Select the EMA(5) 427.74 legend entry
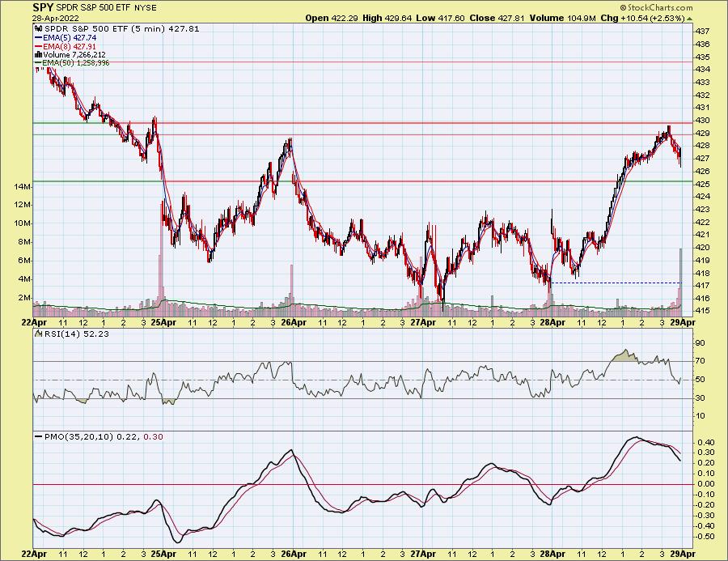 point(70,38)
